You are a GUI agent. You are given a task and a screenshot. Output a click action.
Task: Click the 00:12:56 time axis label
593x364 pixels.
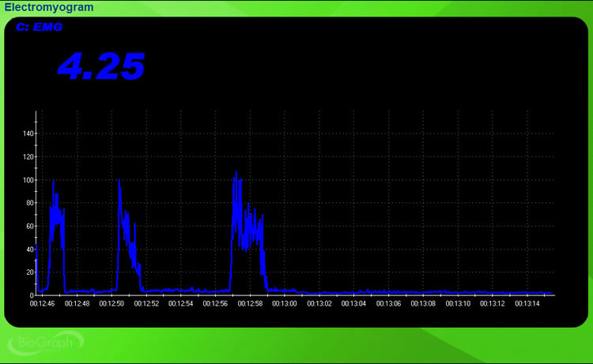pos(216,303)
